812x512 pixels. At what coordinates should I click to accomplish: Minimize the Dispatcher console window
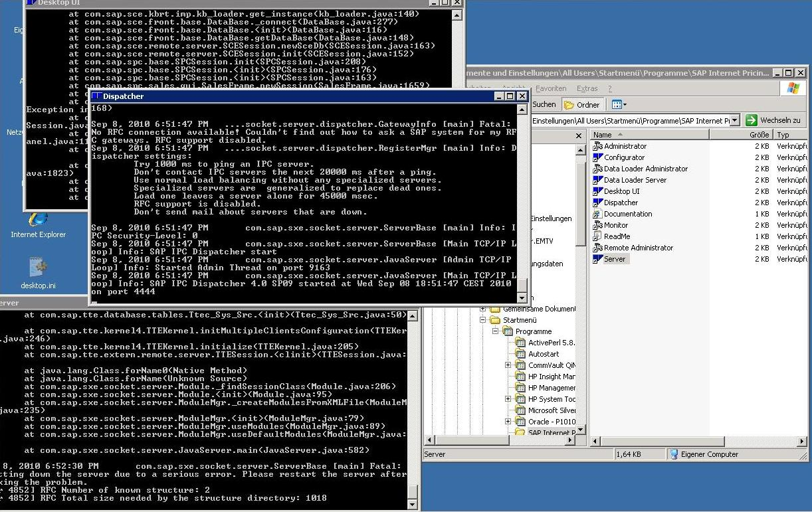pyautogui.click(x=500, y=96)
